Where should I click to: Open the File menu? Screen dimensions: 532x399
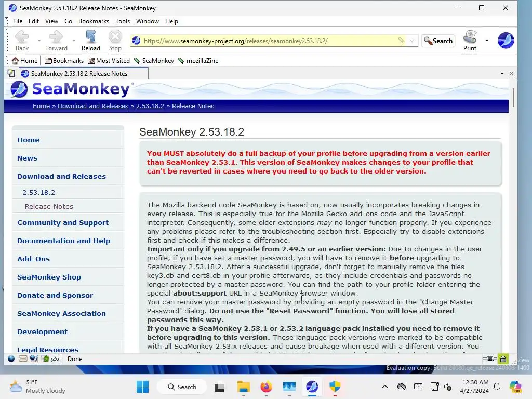[18, 21]
